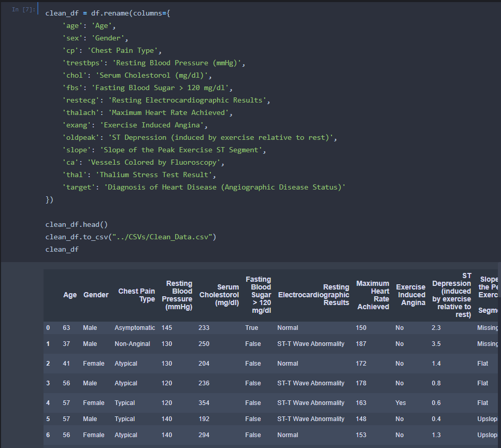
Task: Click the Age column header
Action: coord(70,295)
